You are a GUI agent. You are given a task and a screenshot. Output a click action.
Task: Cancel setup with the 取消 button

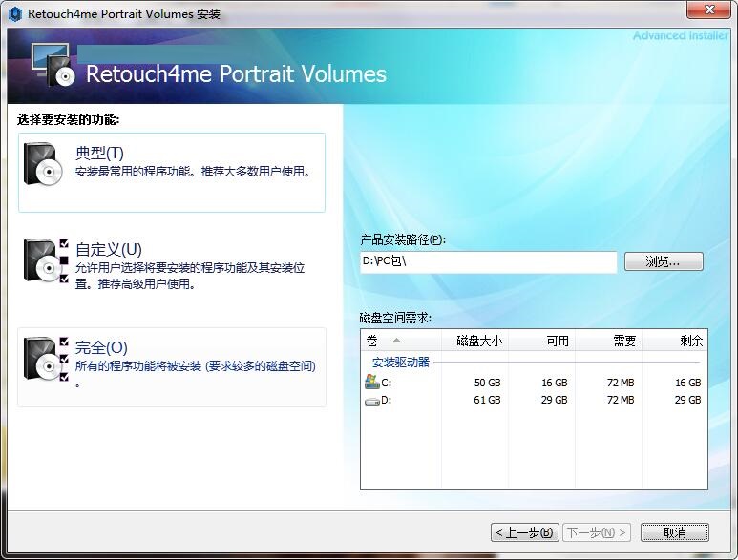pyautogui.click(x=674, y=532)
